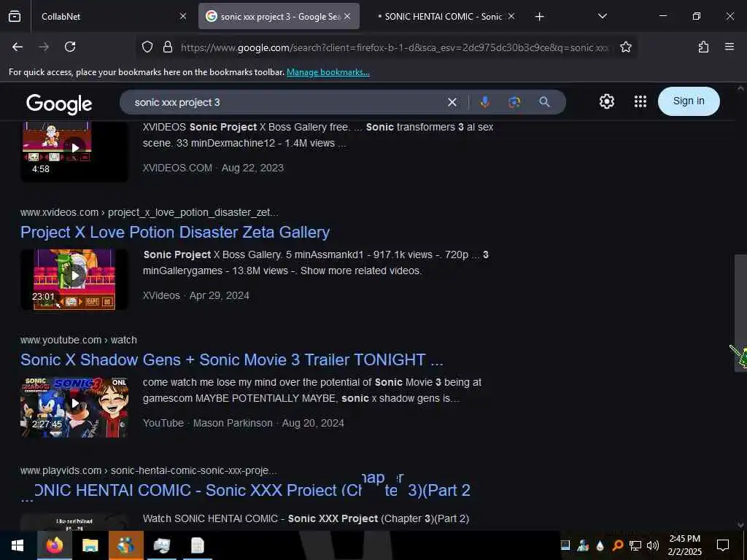
Task: Go back one page
Action: (x=18, y=47)
